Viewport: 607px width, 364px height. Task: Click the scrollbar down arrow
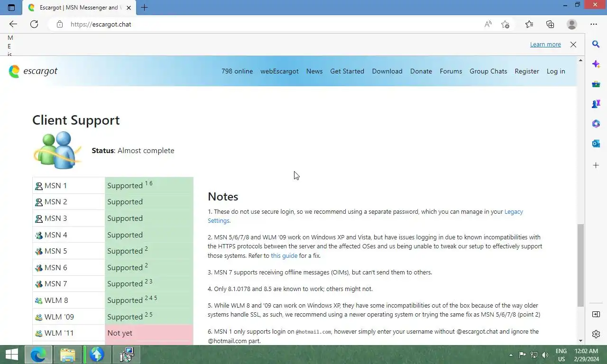tap(580, 341)
